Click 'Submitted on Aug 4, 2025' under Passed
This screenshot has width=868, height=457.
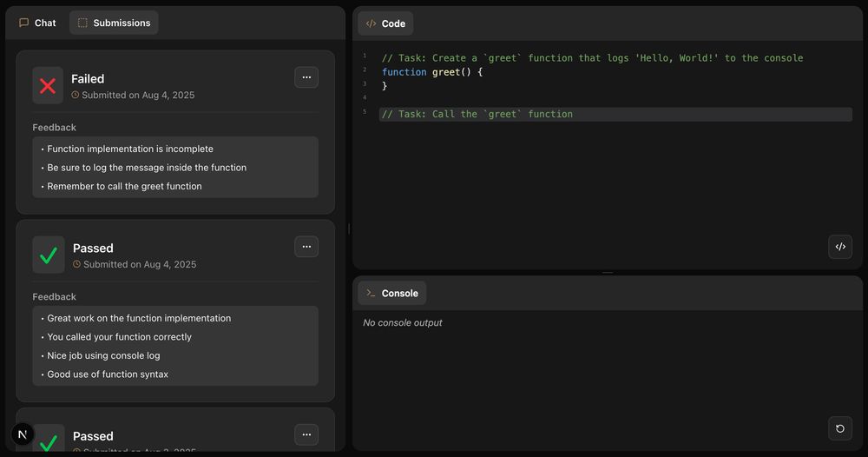coord(140,264)
